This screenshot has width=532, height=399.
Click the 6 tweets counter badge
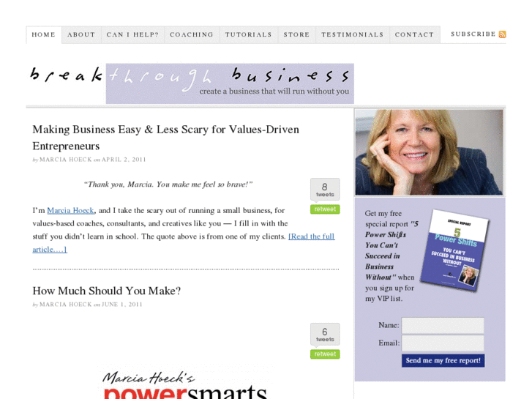tap(325, 335)
